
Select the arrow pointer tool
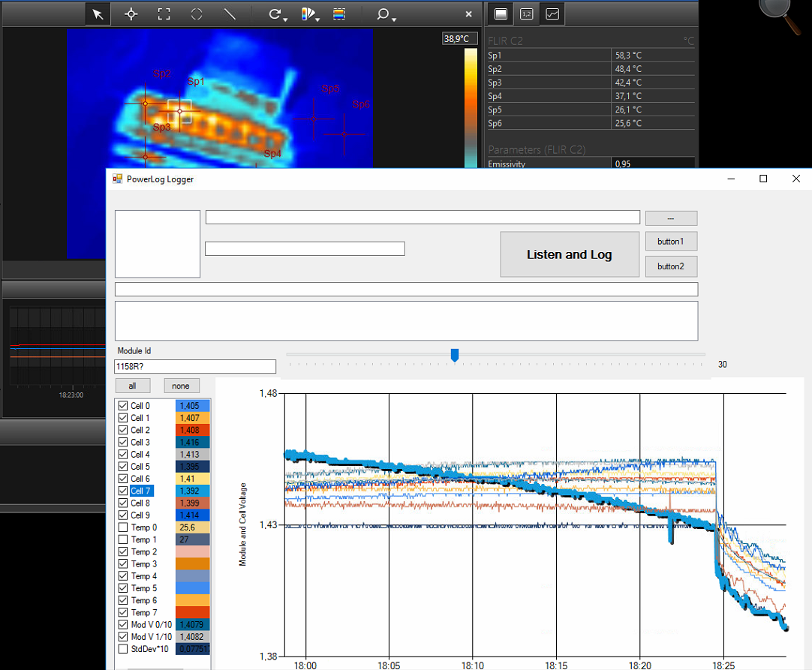[x=98, y=14]
